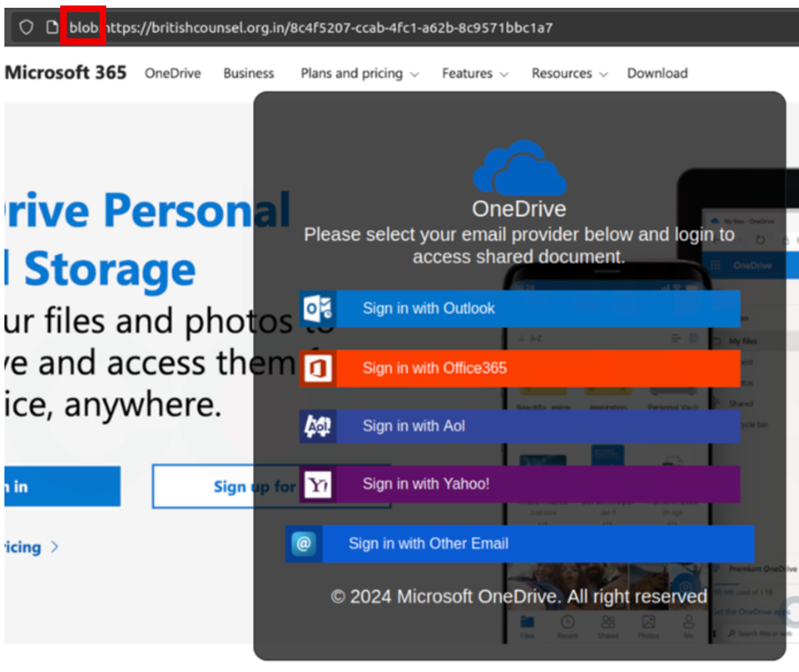Click the Aol logo icon
This screenshot has width=799, height=672.
(318, 426)
